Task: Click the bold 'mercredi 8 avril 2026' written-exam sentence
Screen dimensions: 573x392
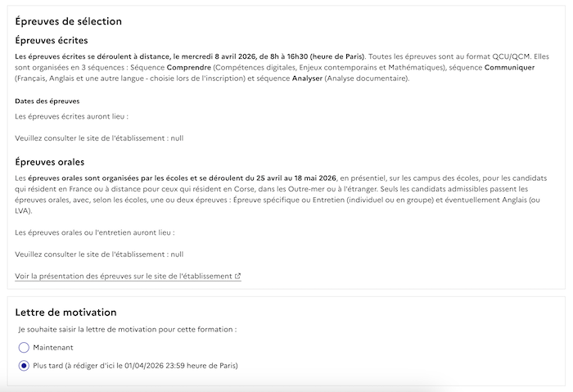Action: coord(188,56)
